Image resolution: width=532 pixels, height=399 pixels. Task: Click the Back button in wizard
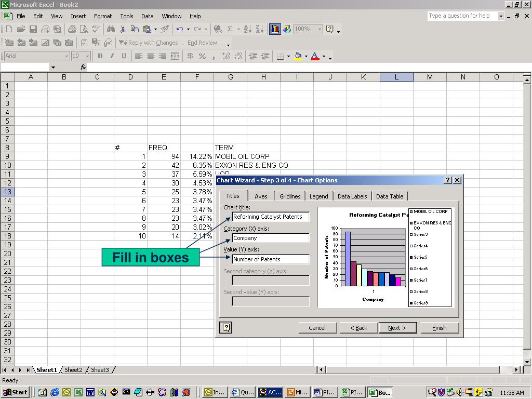pos(358,328)
